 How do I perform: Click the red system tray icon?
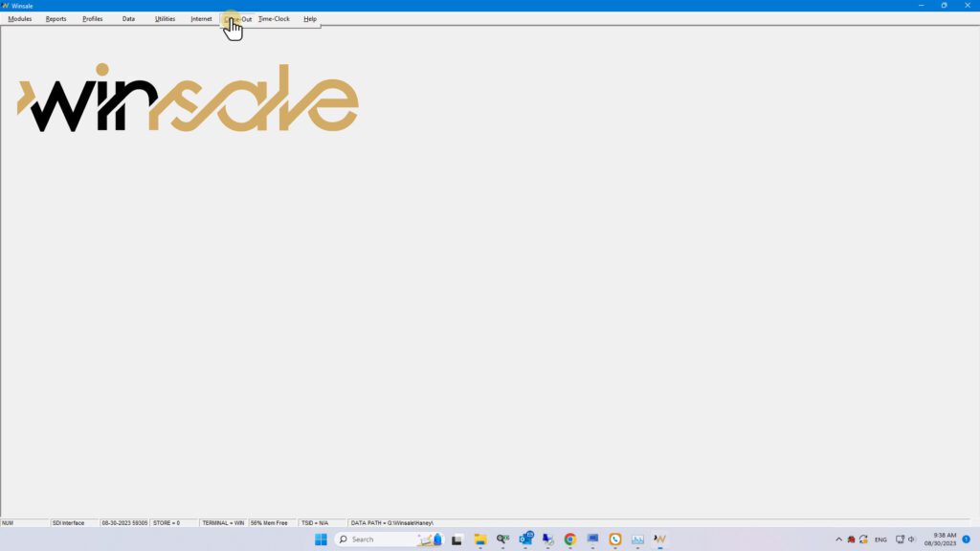[851, 540]
